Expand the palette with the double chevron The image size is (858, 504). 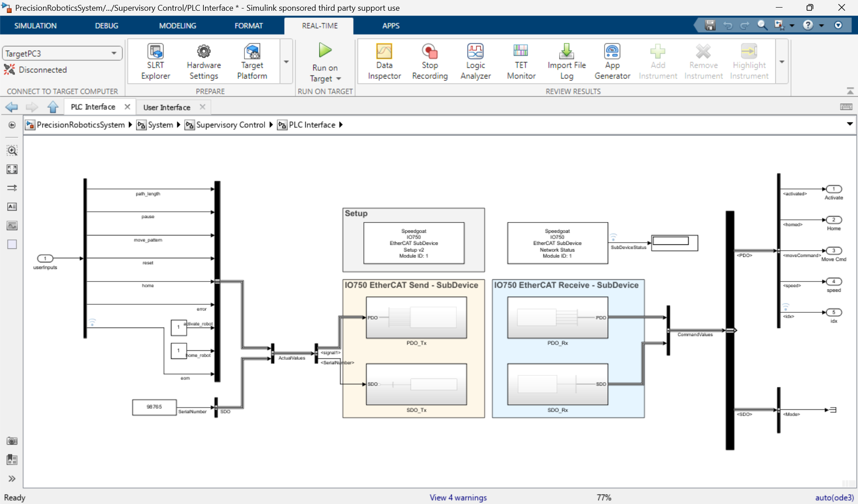tap(12, 479)
